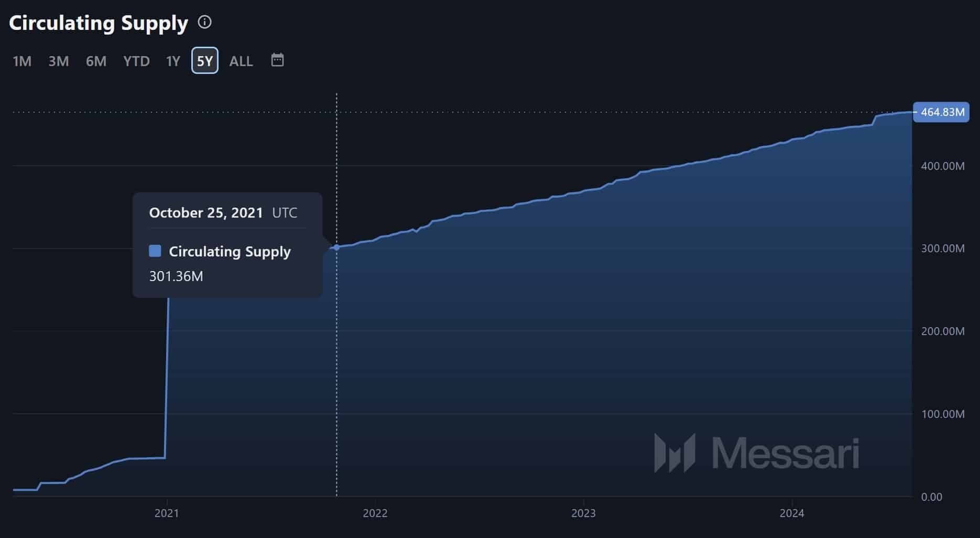Click the 2023 x-axis label
The height and width of the screenshot is (538, 980).
(x=583, y=513)
